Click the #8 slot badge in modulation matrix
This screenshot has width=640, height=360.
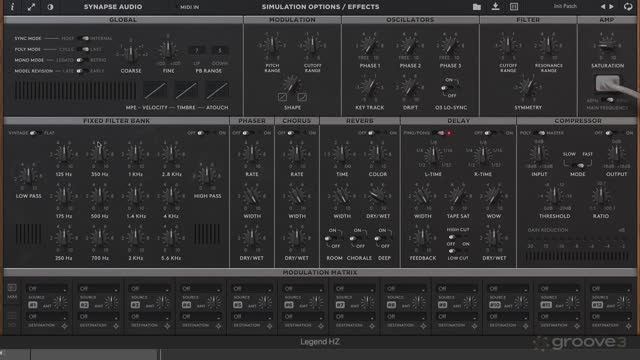391,305
